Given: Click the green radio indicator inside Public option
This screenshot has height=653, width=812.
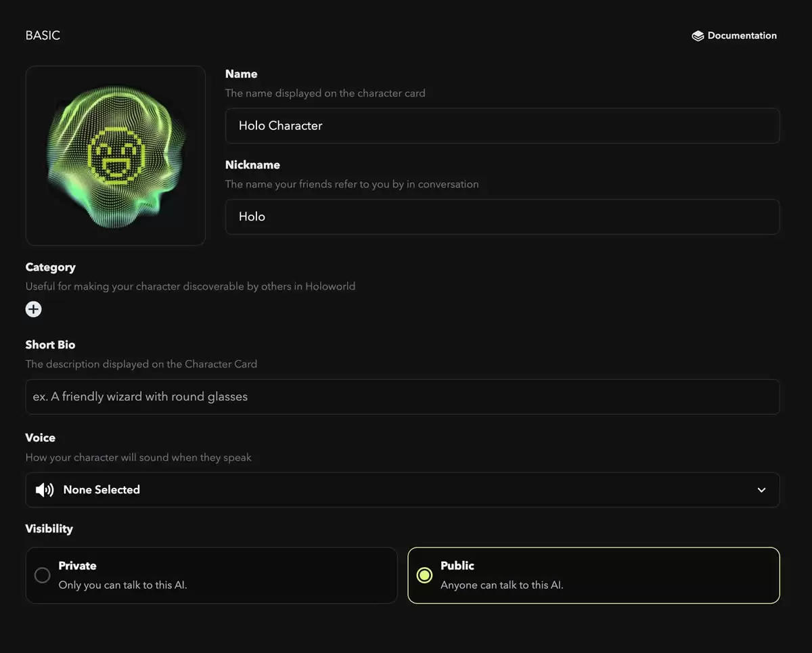Looking at the screenshot, I should coord(424,575).
